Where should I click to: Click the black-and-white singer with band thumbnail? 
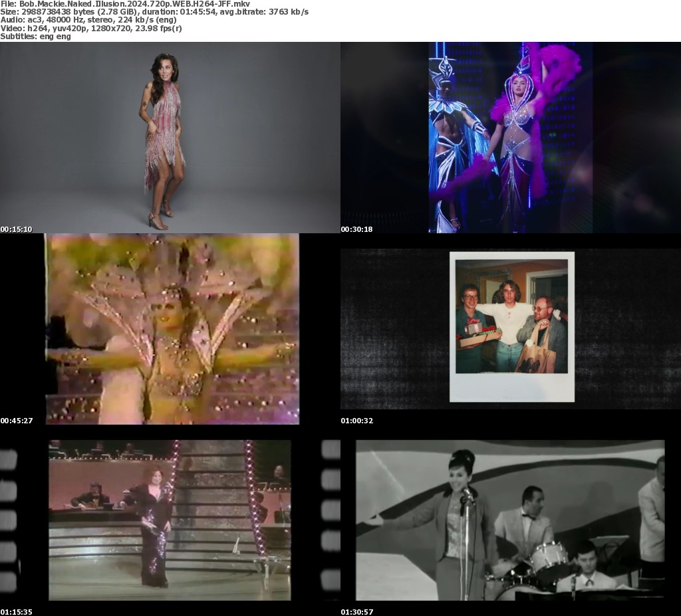coord(510,520)
